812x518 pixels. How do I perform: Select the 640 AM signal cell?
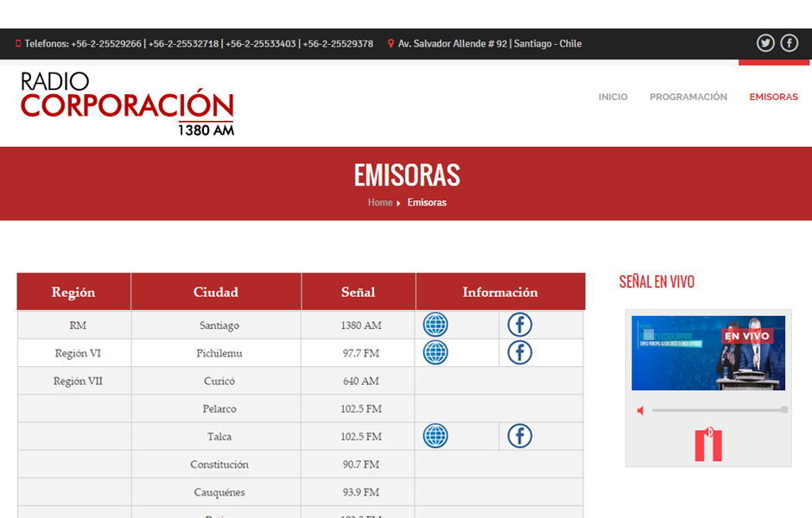[x=358, y=381]
